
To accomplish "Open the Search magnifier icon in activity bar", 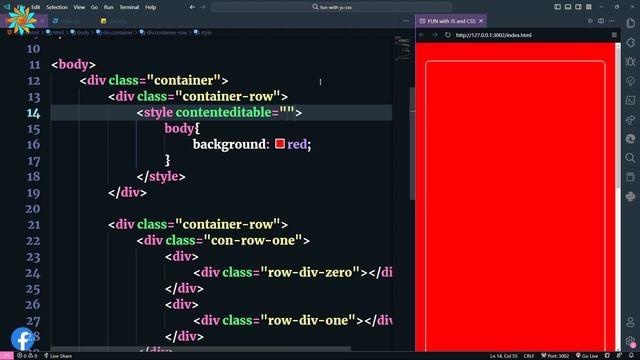I will pos(631,158).
